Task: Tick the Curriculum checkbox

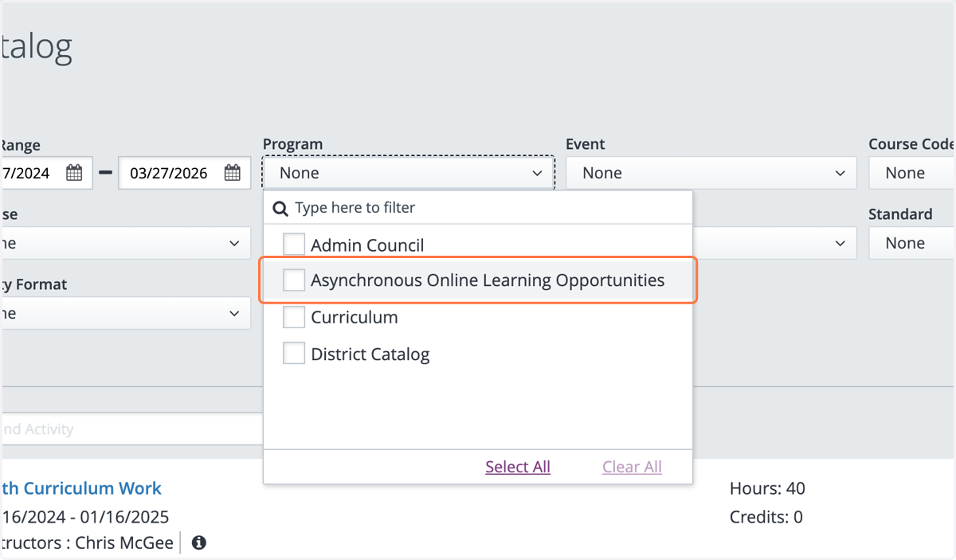Action: click(x=294, y=316)
